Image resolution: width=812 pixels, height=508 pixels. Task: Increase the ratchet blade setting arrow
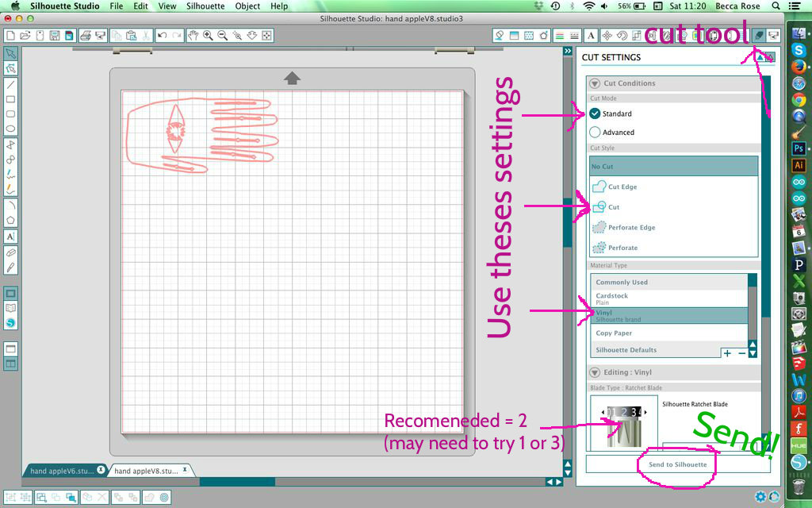coord(645,412)
